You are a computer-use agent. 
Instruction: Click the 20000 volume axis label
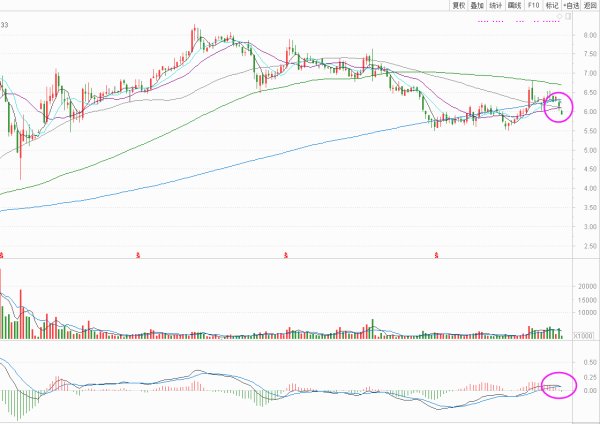[586, 288]
